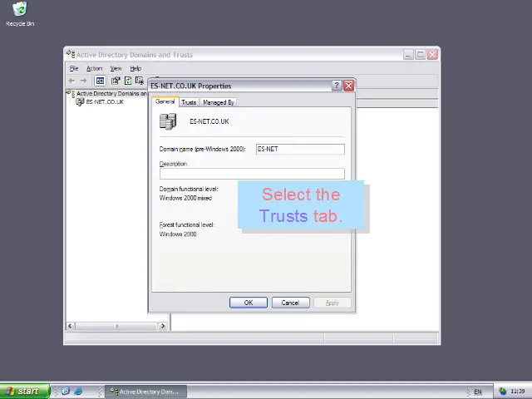Click the OK button in Properties dialog
The image size is (532, 399).
coord(249,303)
